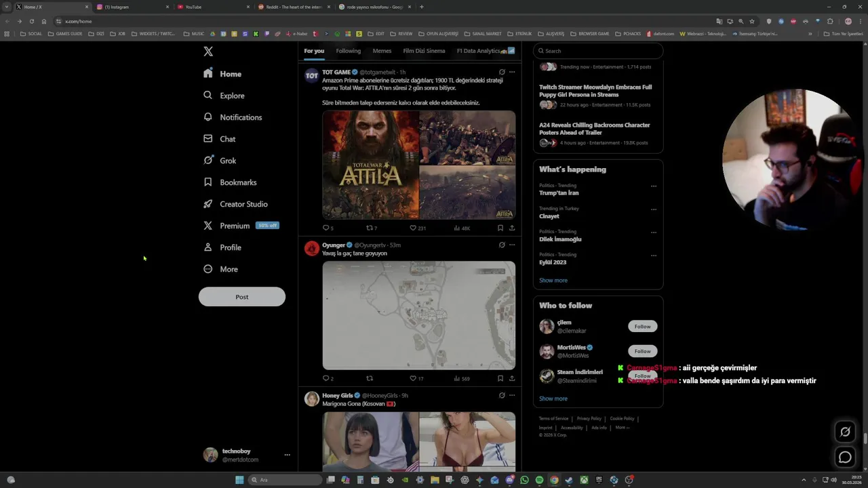This screenshot has width=868, height=488.
Task: Switch to the Film Dizi Sinema tab
Action: point(424,51)
